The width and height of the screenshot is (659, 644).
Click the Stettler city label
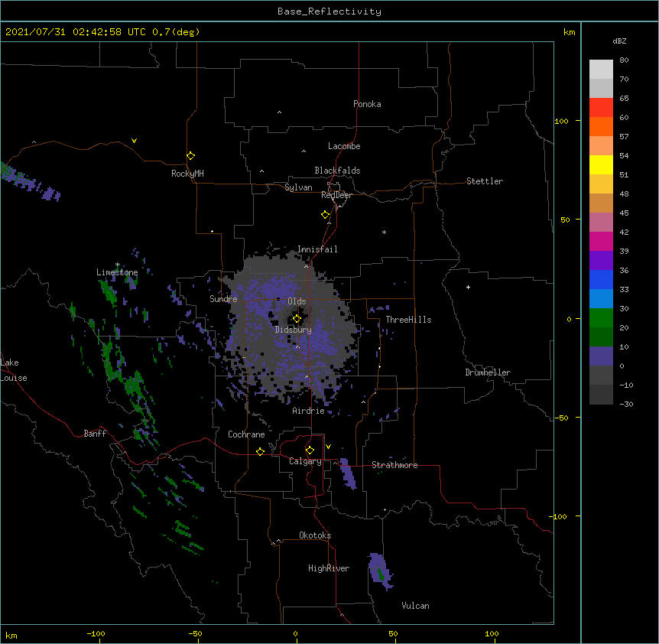point(485,181)
